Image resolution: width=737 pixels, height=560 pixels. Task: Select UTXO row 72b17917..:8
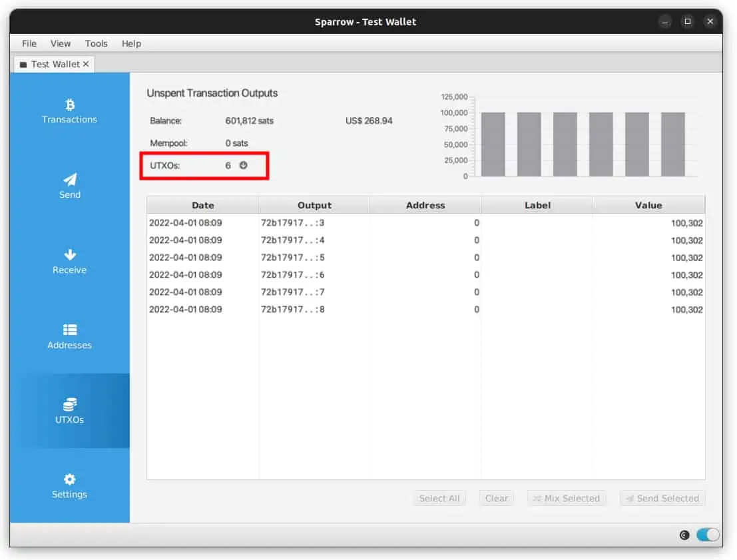pos(426,310)
